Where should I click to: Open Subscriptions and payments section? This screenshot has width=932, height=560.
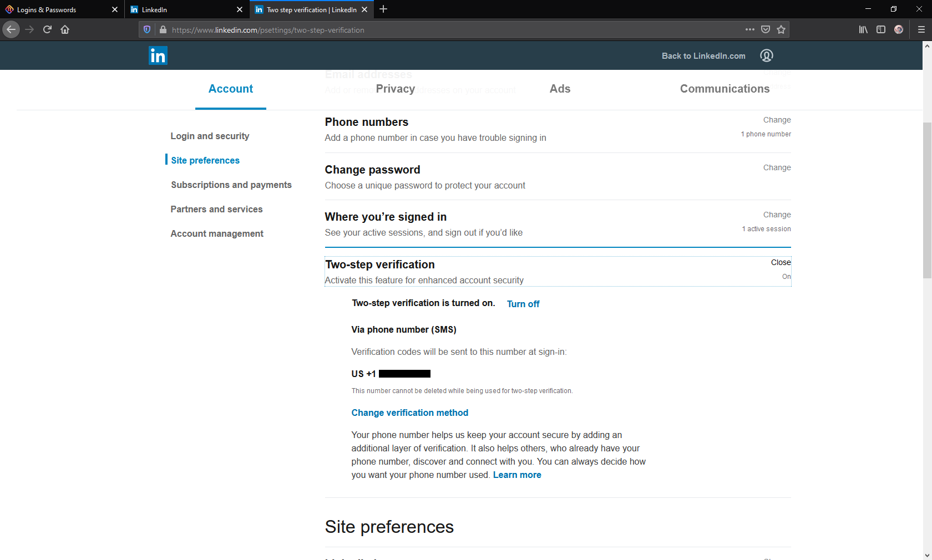(231, 185)
